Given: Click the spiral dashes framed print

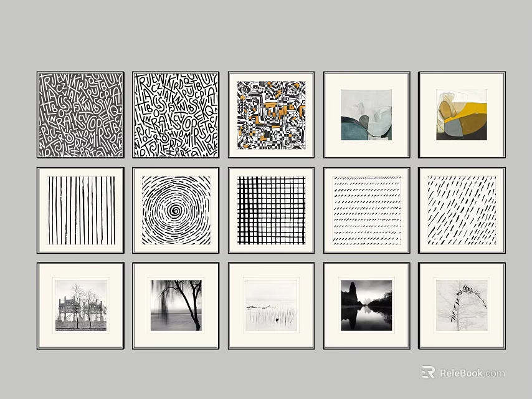Looking at the screenshot, I should 176,210.
